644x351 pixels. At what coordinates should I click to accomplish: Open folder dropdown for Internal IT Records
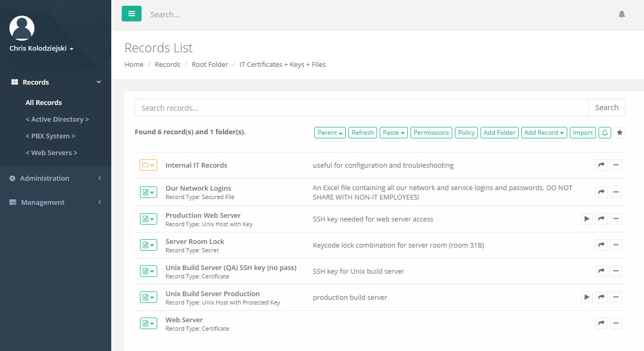(x=148, y=166)
